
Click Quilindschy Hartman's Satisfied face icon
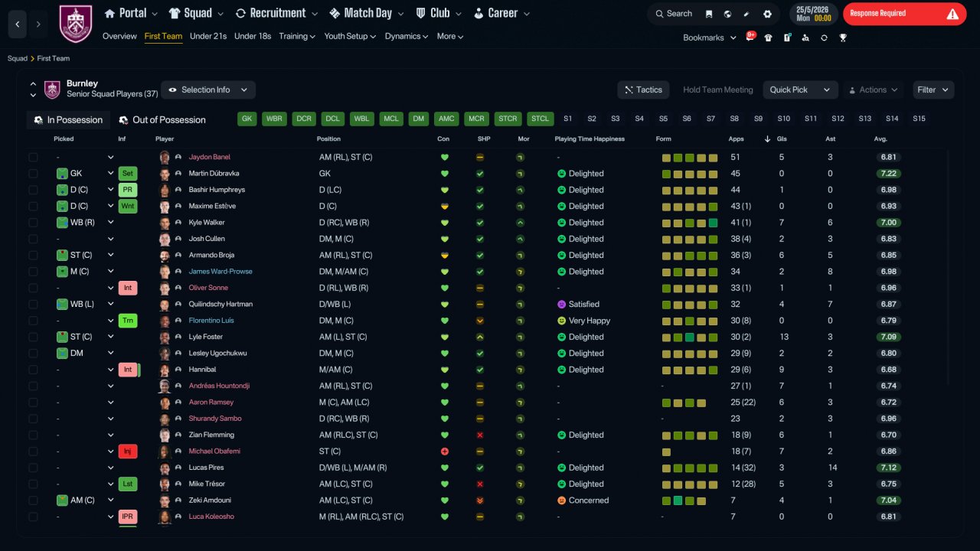coord(561,305)
